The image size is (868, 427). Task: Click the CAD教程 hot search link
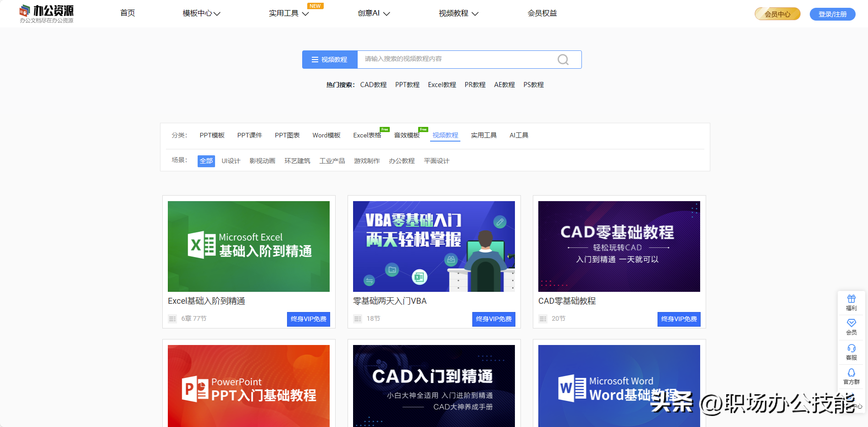pos(373,85)
